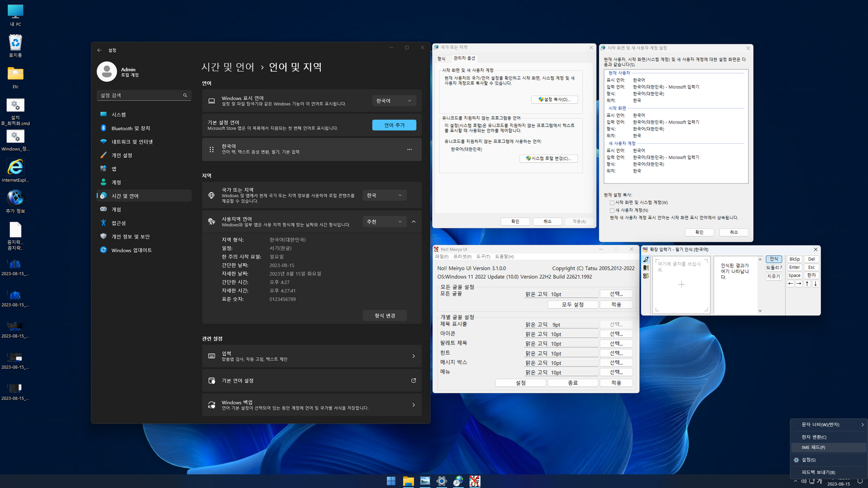Click 종료 button in Meiryo UI
The width and height of the screenshot is (868, 488).
coord(573,383)
